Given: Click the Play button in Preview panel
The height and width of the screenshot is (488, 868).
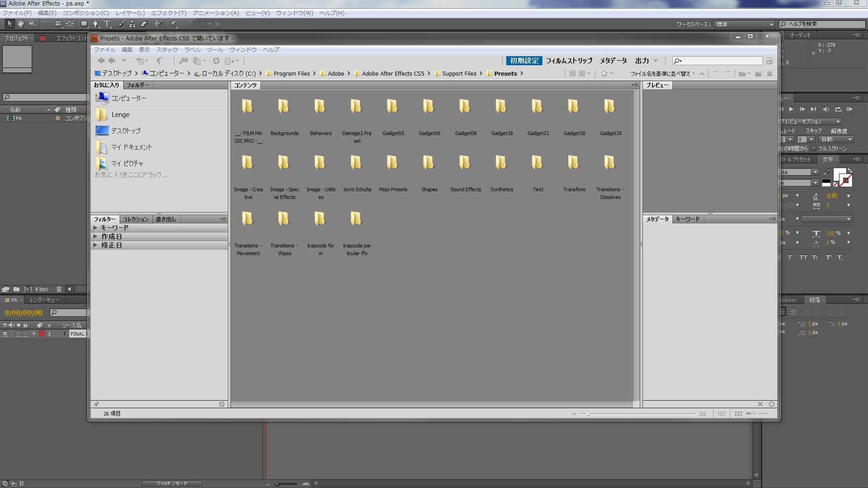Looking at the screenshot, I should tap(791, 109).
